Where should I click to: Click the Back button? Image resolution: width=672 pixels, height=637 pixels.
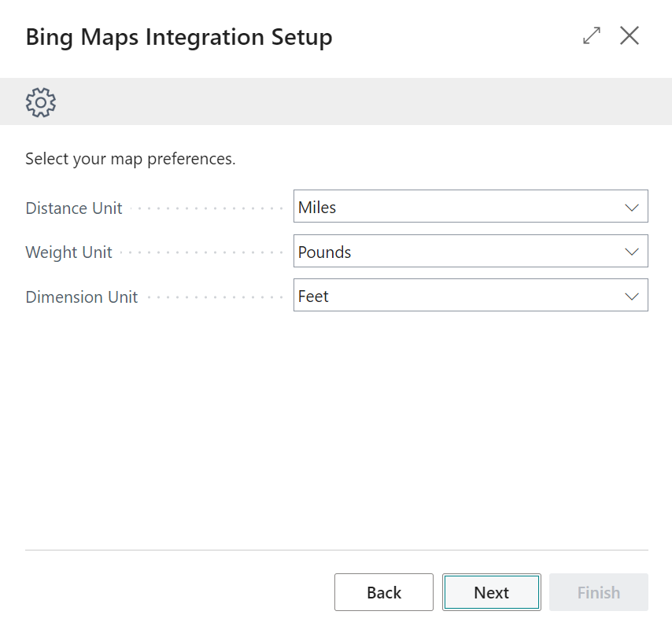coord(383,592)
